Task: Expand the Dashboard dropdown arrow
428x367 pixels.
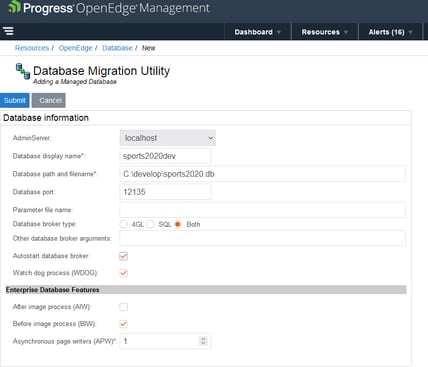Action: click(x=279, y=32)
